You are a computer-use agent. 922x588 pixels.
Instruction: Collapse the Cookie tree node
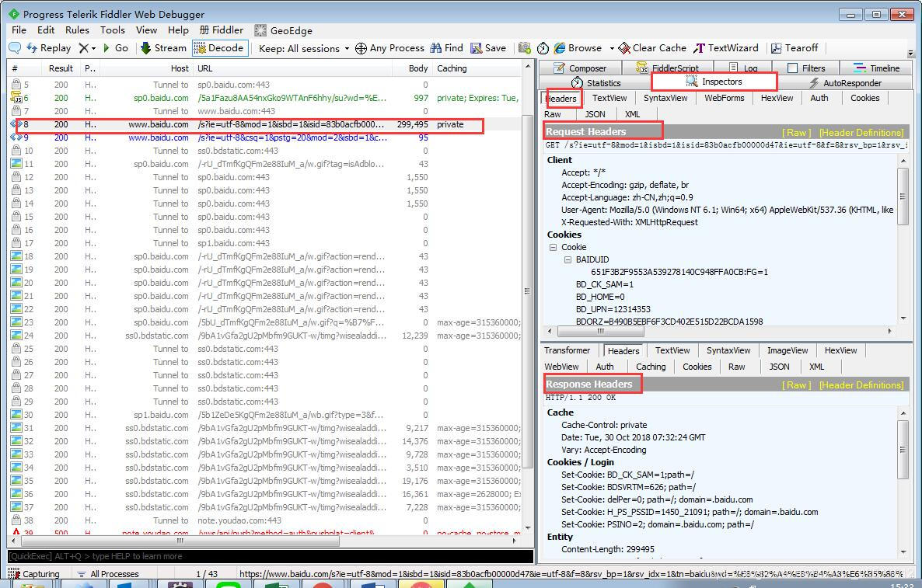[553, 247]
